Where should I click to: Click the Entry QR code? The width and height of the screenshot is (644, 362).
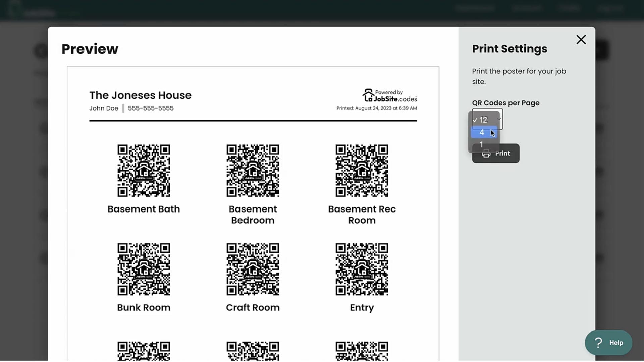point(362,269)
